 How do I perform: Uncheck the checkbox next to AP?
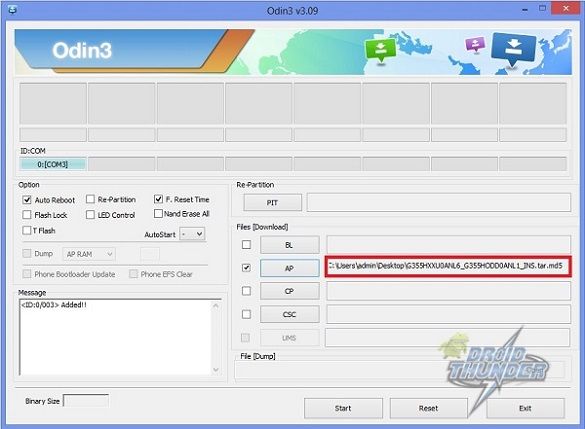(246, 267)
